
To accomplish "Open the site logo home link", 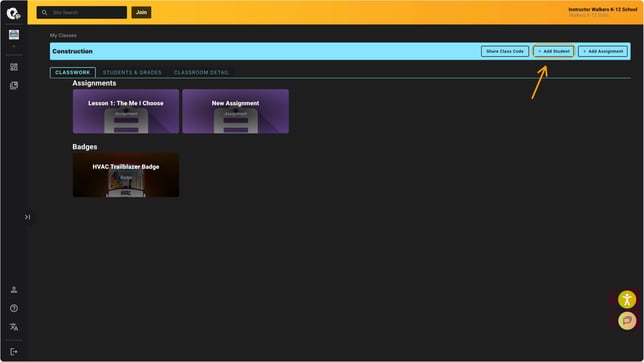I will (13, 13).
